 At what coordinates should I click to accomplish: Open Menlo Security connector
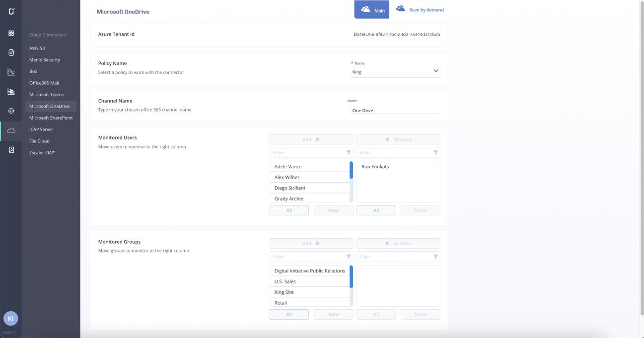coord(45,60)
